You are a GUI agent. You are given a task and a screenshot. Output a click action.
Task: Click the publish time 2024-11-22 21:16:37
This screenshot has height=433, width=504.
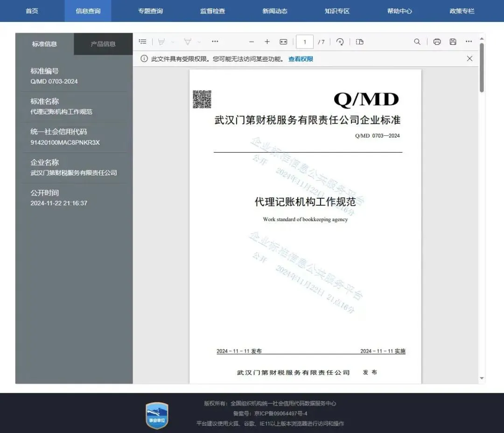tap(59, 203)
